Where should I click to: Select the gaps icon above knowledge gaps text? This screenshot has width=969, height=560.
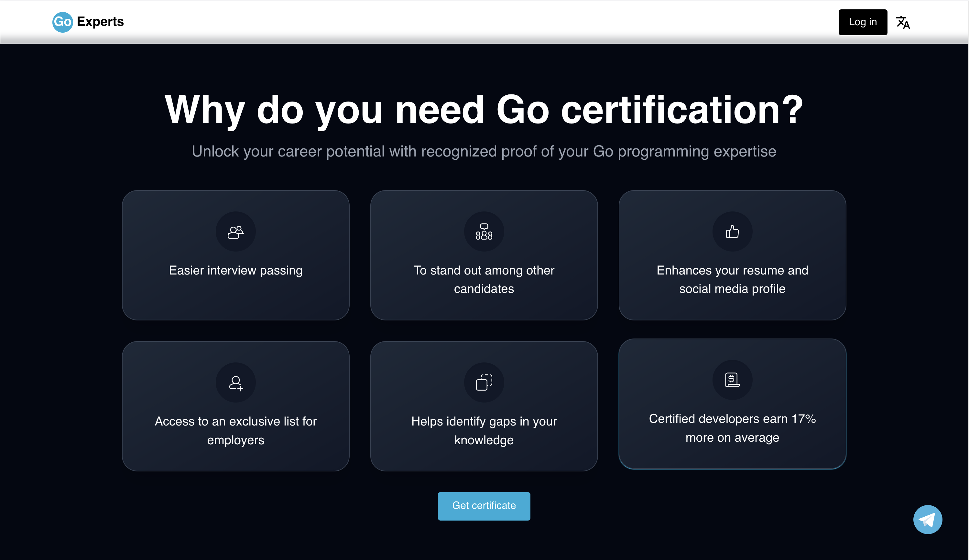click(x=484, y=382)
